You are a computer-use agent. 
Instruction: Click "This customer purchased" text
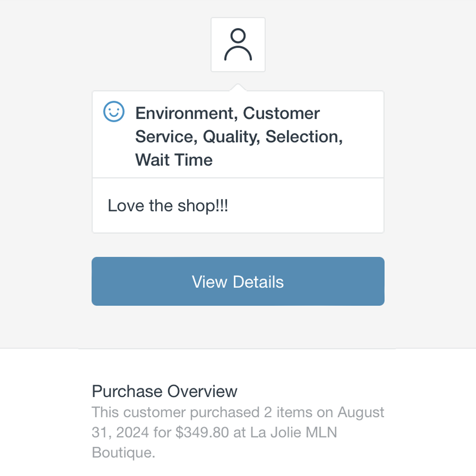click(175, 412)
